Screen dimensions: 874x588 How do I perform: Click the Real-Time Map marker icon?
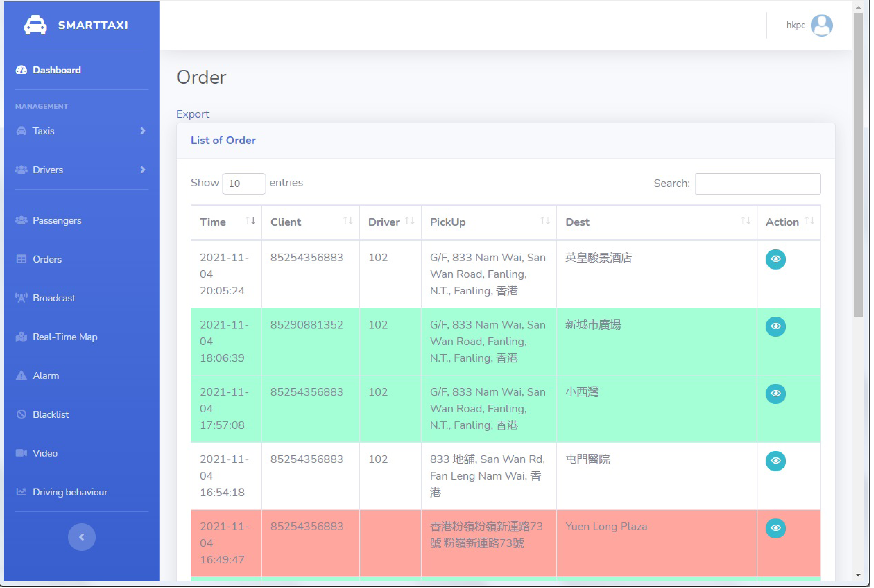[21, 337]
